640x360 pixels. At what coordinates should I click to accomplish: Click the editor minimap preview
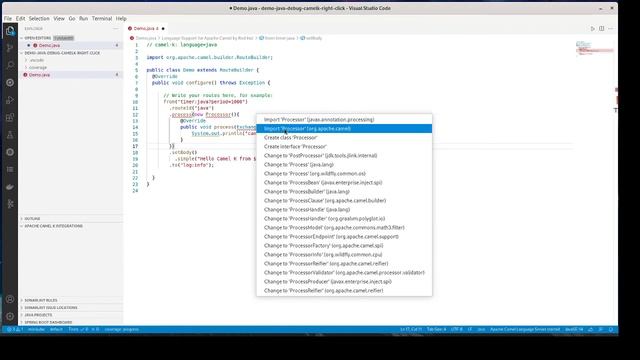[595, 49]
